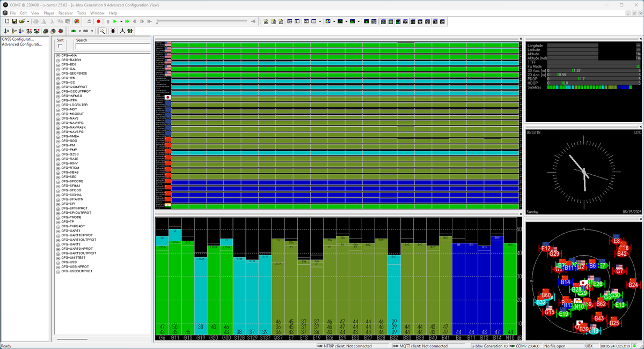Open the chart view dropdown arrow
This screenshot has width=644, height=349.
346,21
